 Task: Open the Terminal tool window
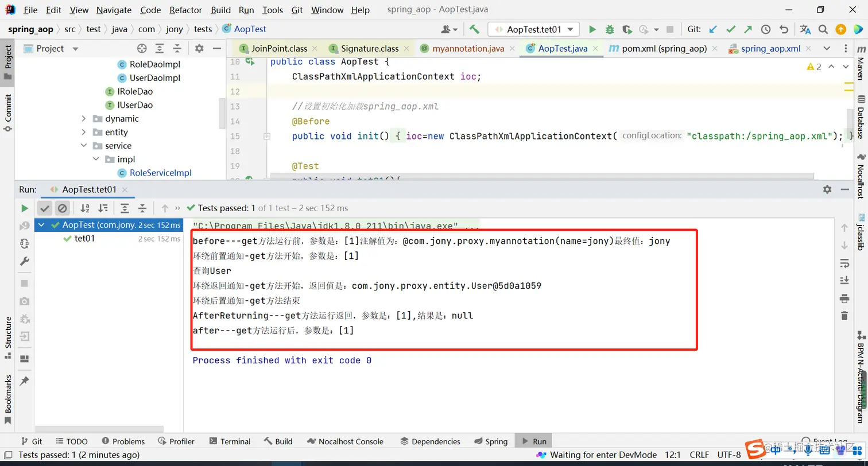click(x=230, y=441)
